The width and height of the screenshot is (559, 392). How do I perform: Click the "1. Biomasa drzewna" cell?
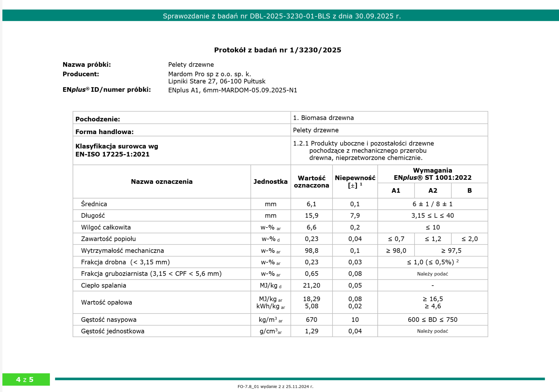tap(323, 118)
